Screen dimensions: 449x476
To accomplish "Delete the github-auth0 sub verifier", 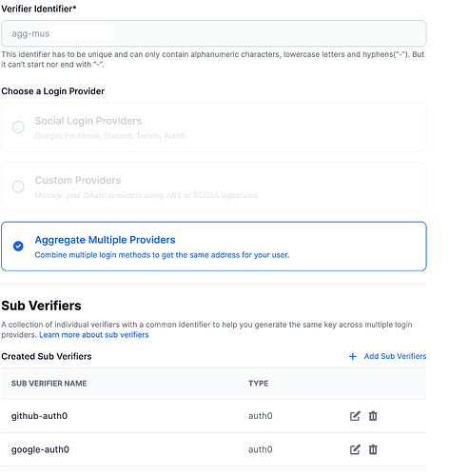I will [373, 416].
